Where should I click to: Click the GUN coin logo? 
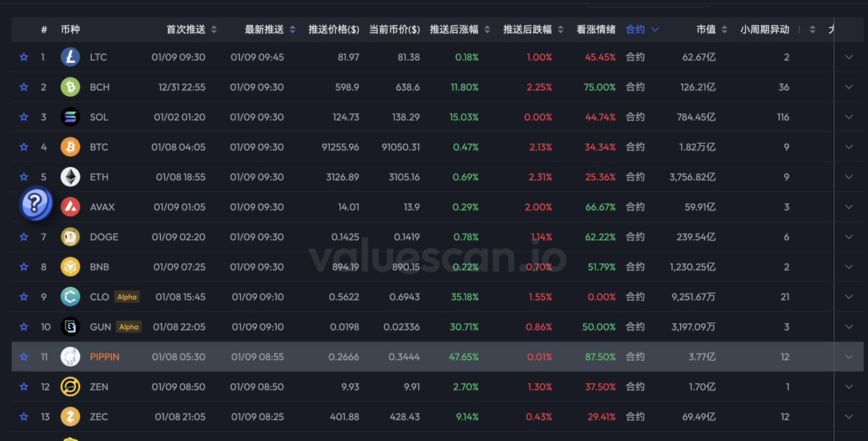coord(70,327)
